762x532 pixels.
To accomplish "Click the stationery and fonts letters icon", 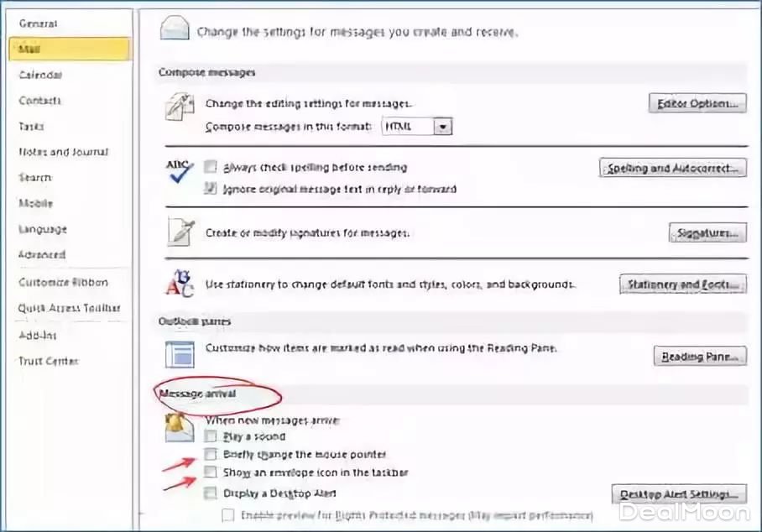I will (x=179, y=283).
